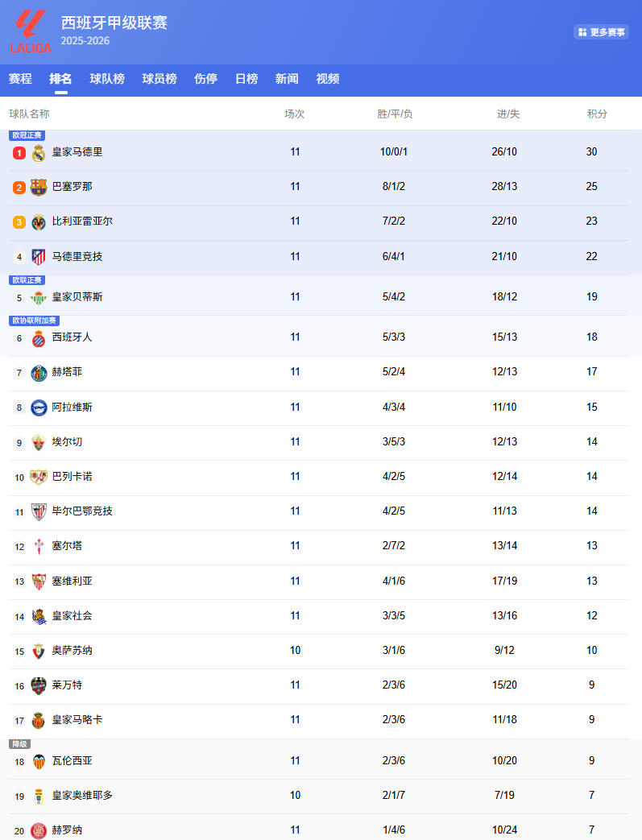
Task: Click the 欧冠正赛 zone label
Action: [x=27, y=135]
